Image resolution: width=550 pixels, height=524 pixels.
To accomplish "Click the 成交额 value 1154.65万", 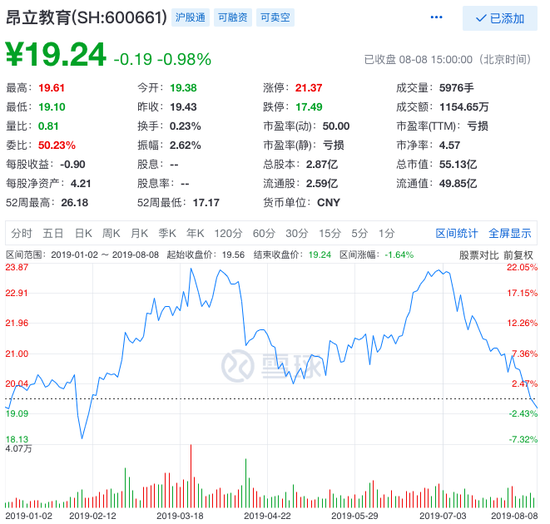I will point(464,107).
